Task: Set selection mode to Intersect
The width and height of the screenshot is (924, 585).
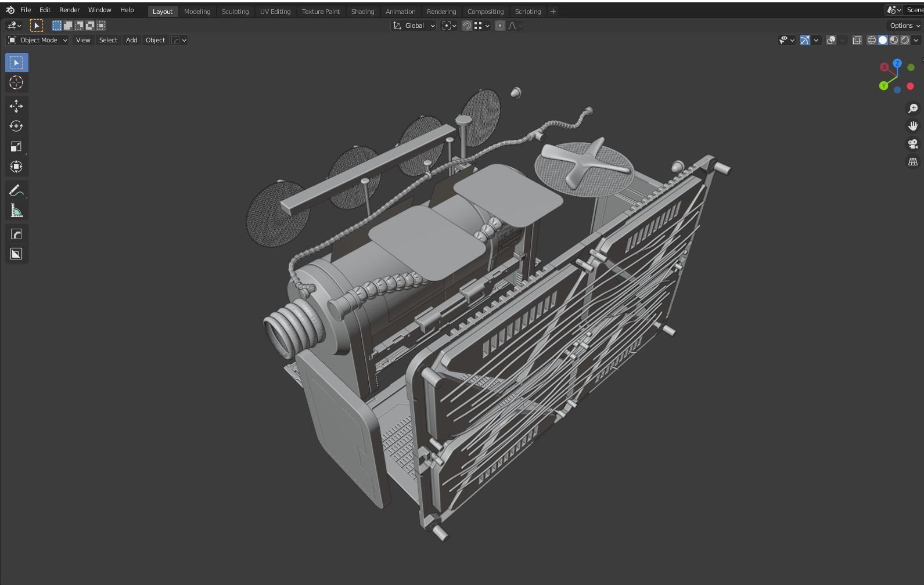Action: (101, 26)
